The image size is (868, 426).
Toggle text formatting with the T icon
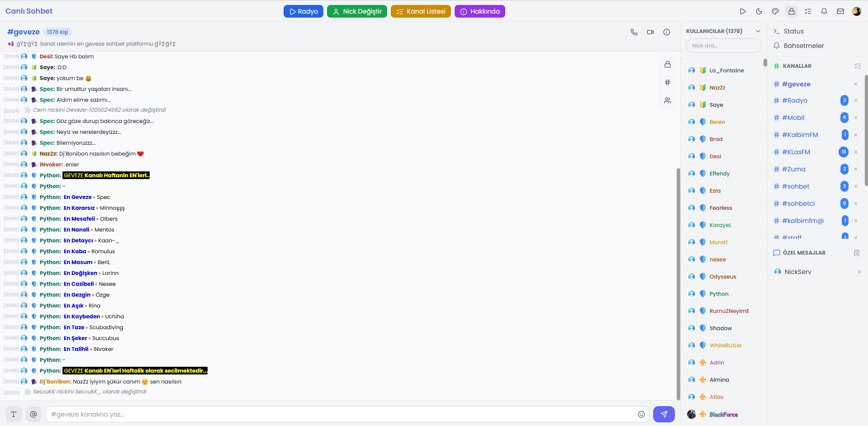(x=13, y=414)
